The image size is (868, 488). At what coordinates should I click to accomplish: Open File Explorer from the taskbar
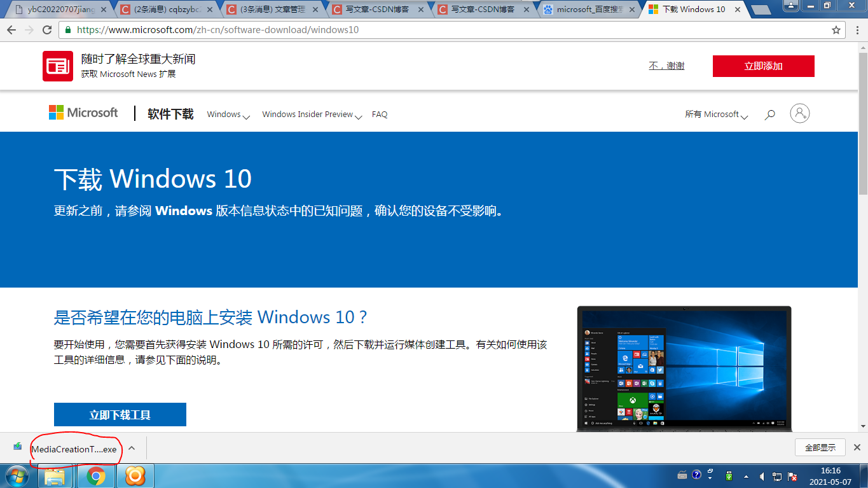(55, 476)
